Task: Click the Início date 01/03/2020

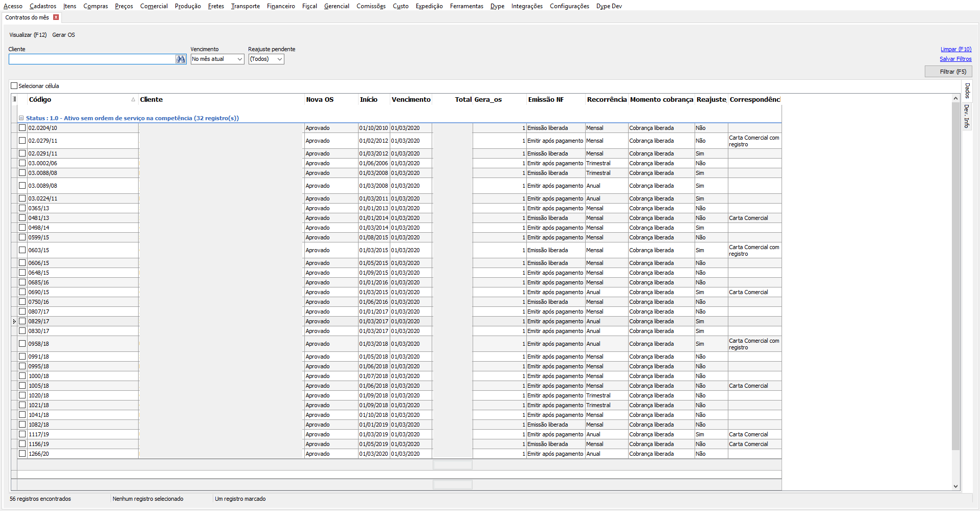Action: click(374, 454)
